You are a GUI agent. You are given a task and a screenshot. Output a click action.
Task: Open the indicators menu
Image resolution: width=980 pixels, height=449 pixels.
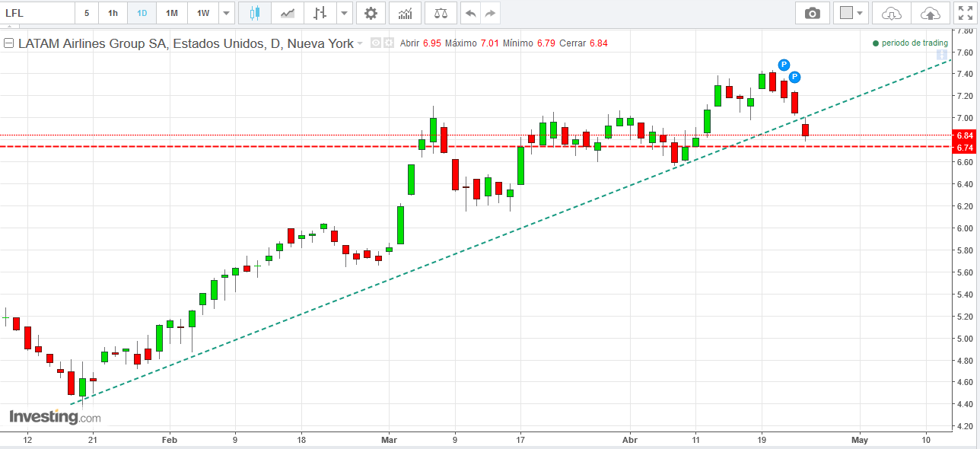point(406,13)
